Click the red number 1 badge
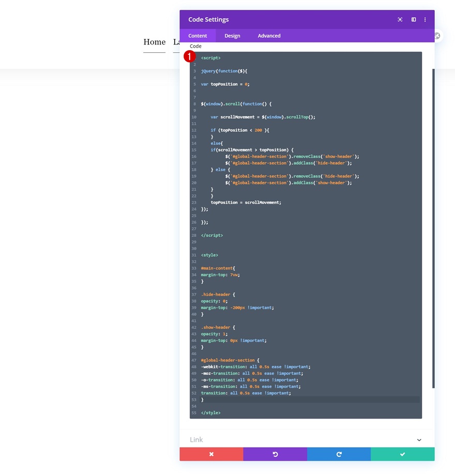 (190, 56)
